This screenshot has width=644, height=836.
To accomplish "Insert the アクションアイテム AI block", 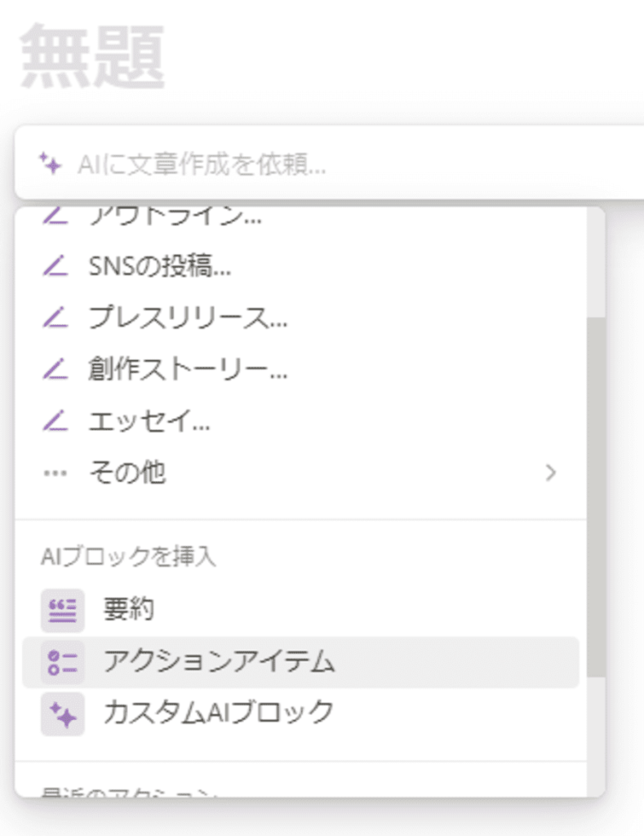I will click(300, 661).
